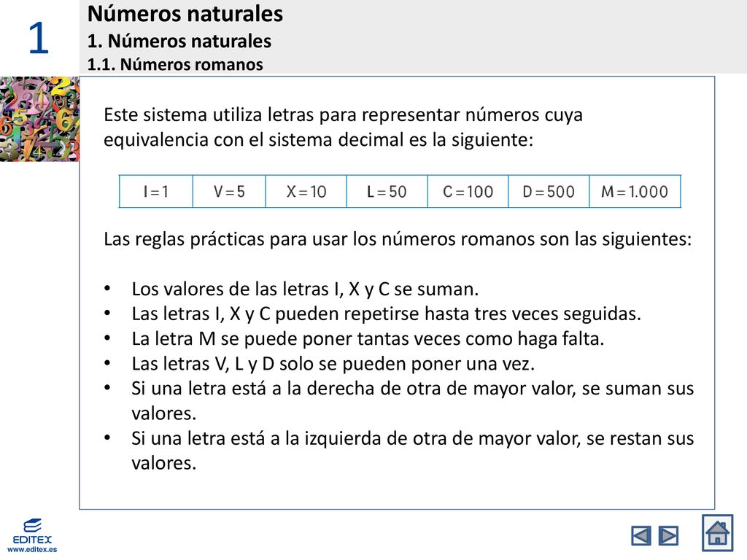Select the D=500 table cell
The image size is (747, 560).
pos(549,192)
